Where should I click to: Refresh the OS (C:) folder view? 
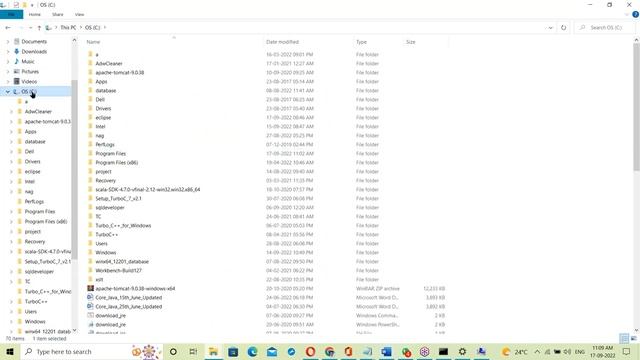563,27
